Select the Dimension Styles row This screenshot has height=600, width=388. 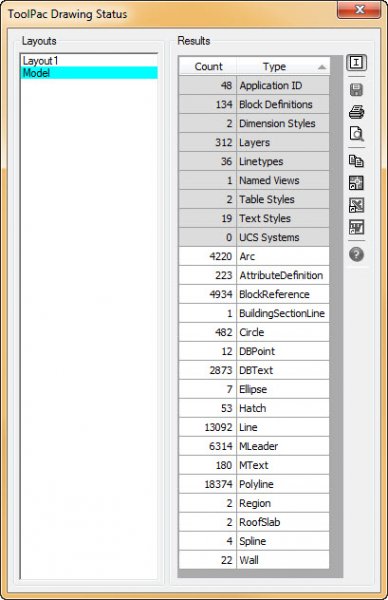pyautogui.click(x=254, y=124)
